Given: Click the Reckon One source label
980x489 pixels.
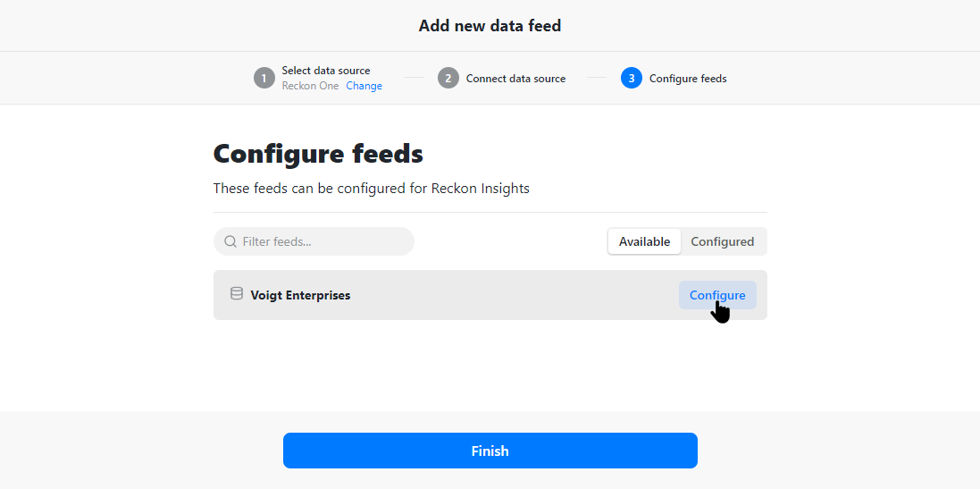Looking at the screenshot, I should coord(310,86).
